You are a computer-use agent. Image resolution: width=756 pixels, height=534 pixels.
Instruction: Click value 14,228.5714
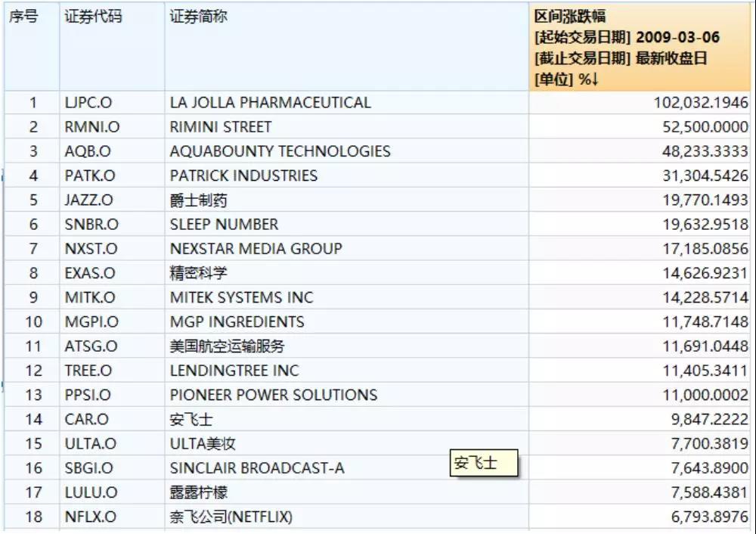pyautogui.click(x=705, y=297)
